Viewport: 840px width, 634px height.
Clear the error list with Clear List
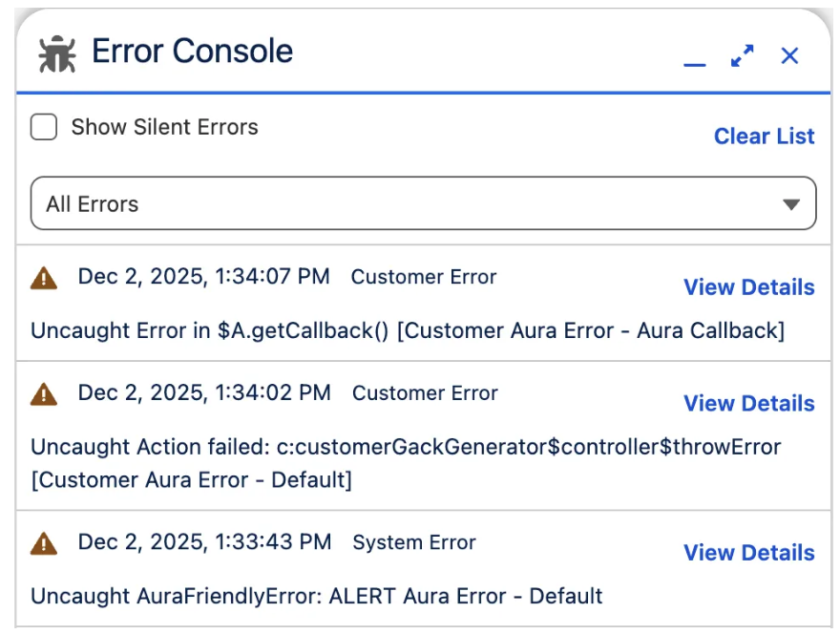[764, 137]
